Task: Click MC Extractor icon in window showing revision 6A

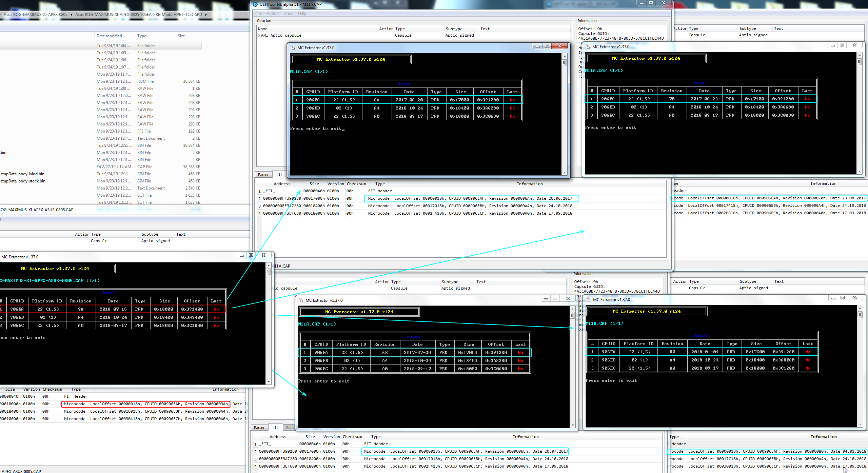Action: [293, 48]
